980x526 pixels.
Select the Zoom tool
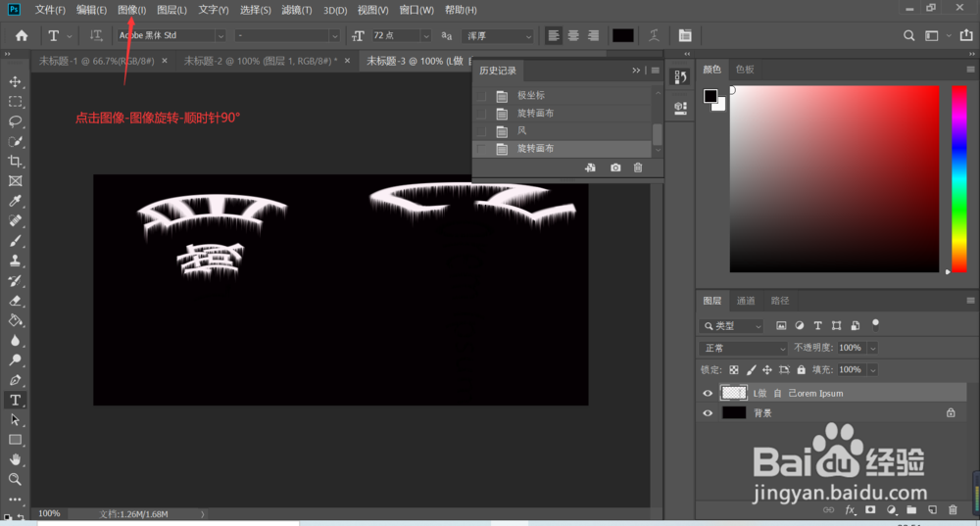pos(15,480)
